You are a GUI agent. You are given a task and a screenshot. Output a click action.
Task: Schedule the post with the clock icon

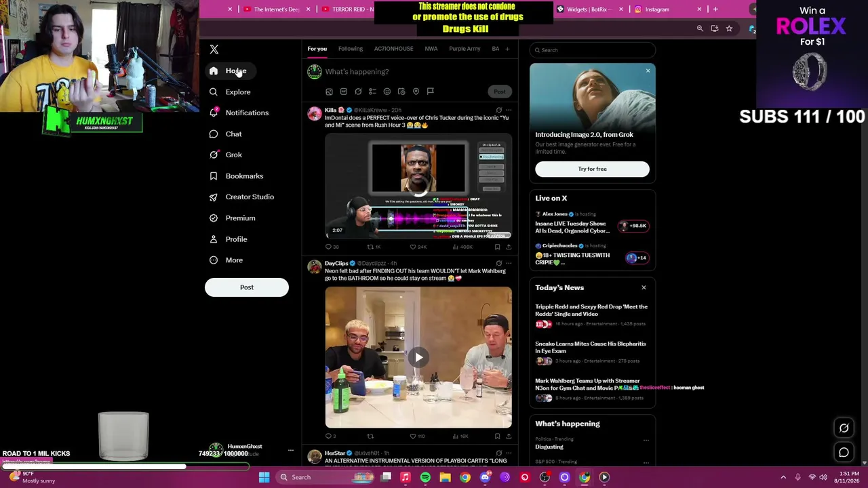click(x=401, y=91)
